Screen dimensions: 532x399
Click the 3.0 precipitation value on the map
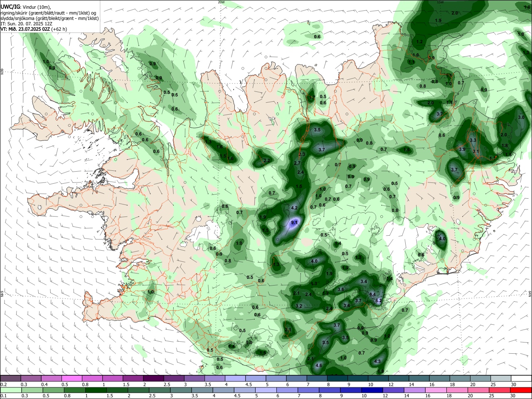click(521, 118)
